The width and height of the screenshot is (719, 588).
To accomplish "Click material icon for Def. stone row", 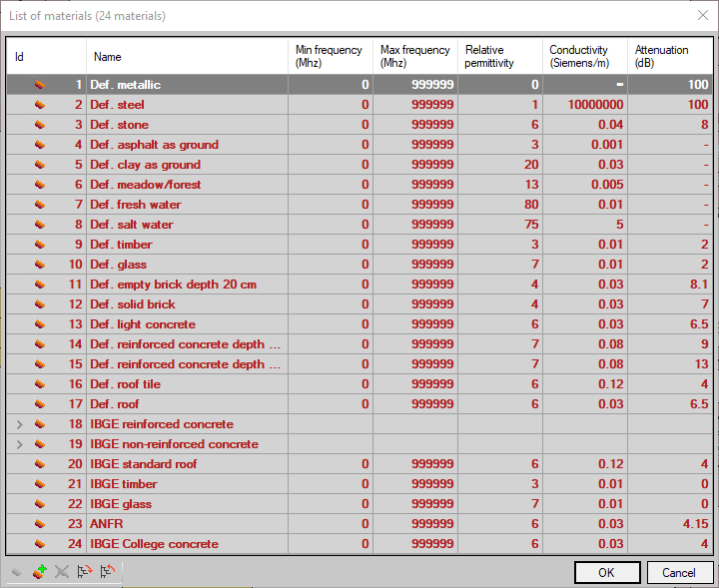I will (40, 125).
